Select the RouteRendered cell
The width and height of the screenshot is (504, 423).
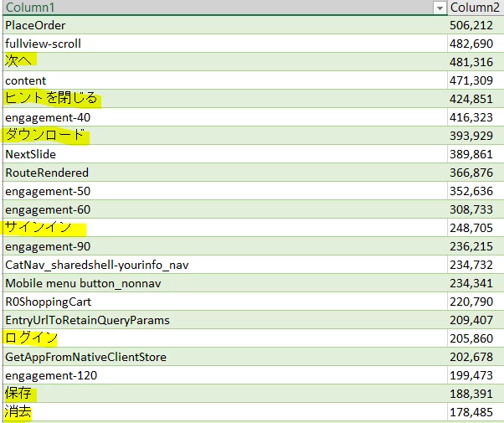tap(225, 173)
